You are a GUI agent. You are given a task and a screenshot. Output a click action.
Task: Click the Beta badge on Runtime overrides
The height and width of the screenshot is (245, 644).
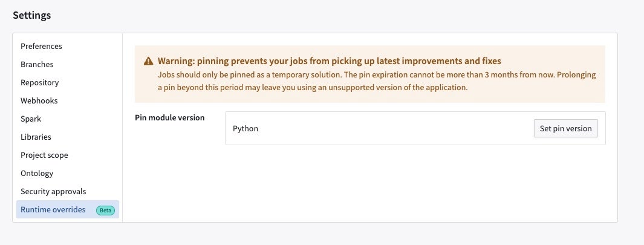[106, 210]
